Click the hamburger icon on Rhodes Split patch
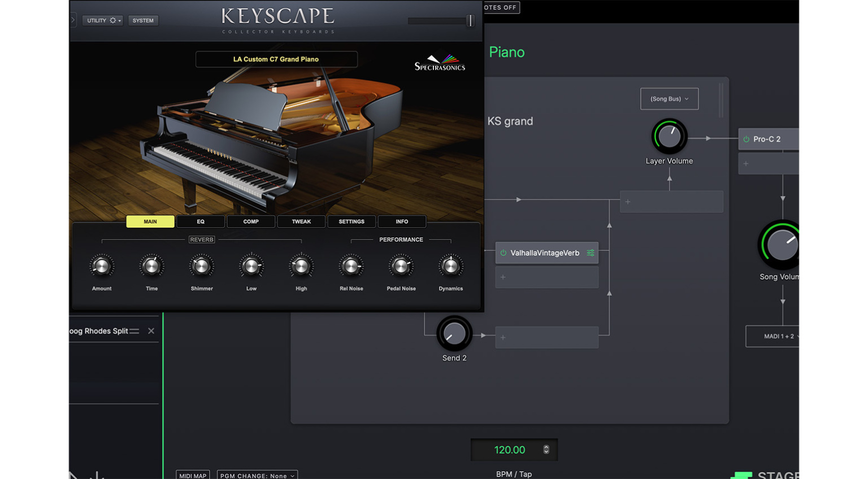 [x=134, y=331]
